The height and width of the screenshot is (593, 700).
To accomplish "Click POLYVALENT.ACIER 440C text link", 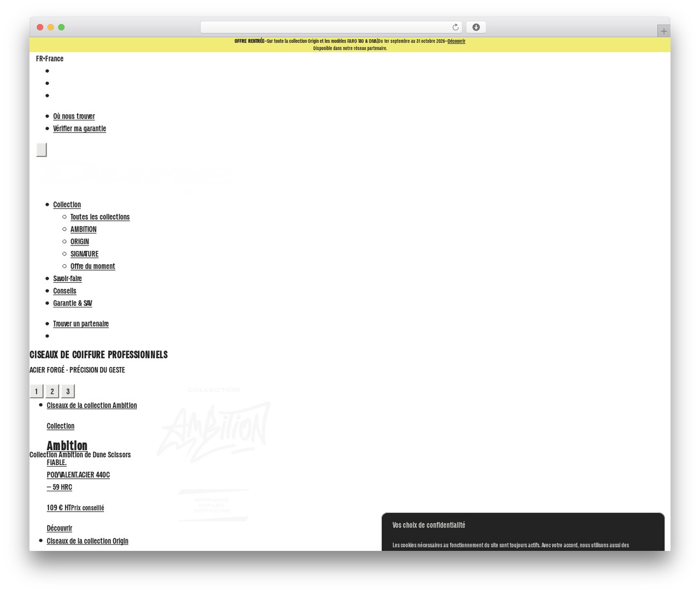I will [78, 475].
